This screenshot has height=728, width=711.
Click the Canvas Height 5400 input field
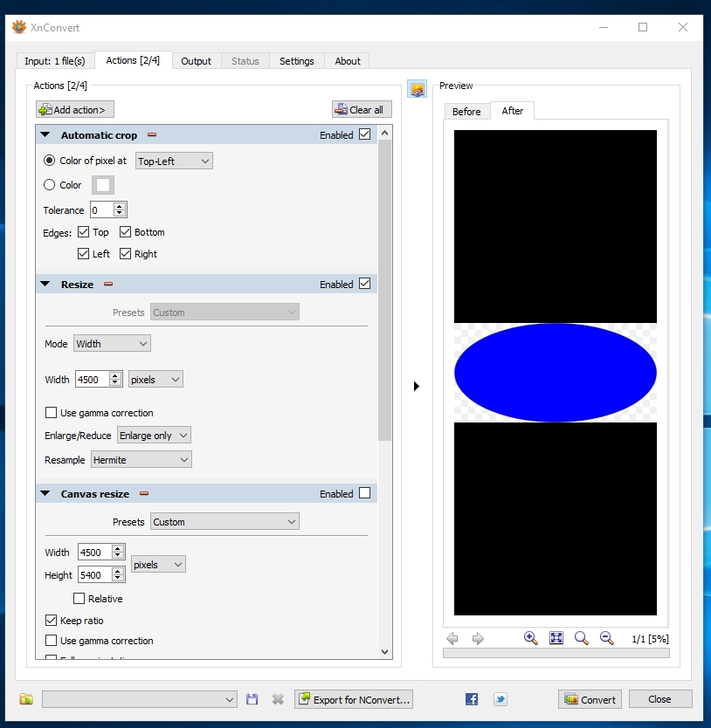(x=95, y=574)
